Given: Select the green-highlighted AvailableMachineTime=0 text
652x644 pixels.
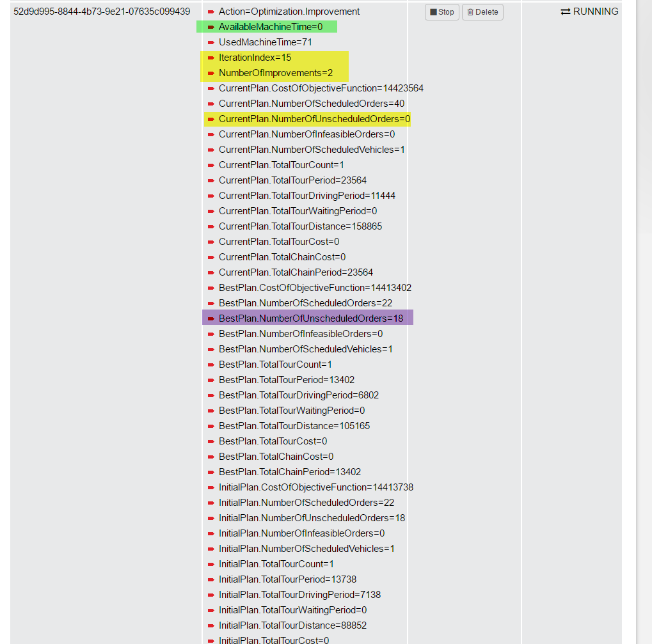Looking at the screenshot, I should click(x=271, y=27).
